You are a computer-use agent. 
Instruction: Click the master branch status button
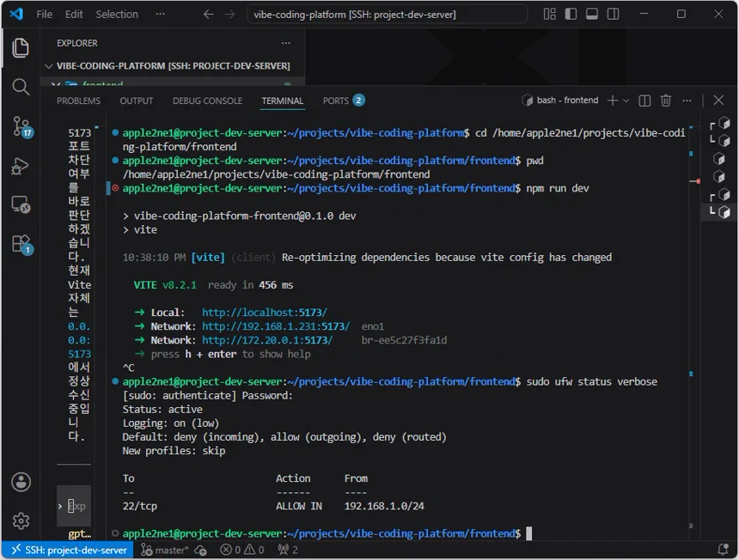tap(166, 550)
